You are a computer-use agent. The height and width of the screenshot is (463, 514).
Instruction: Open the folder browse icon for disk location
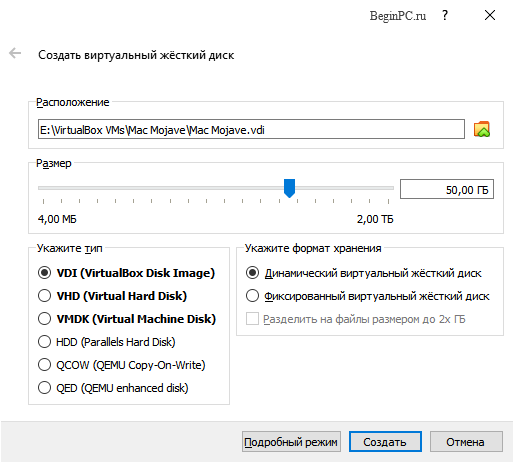(x=482, y=129)
